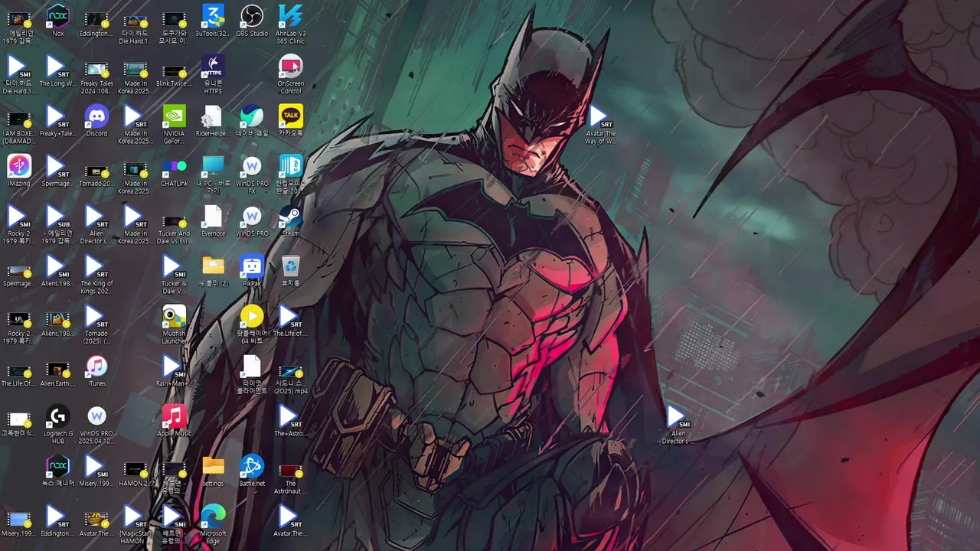Viewport: 980px width, 551px height.
Task: Select the The+Astro... SRT file
Action: [291, 421]
